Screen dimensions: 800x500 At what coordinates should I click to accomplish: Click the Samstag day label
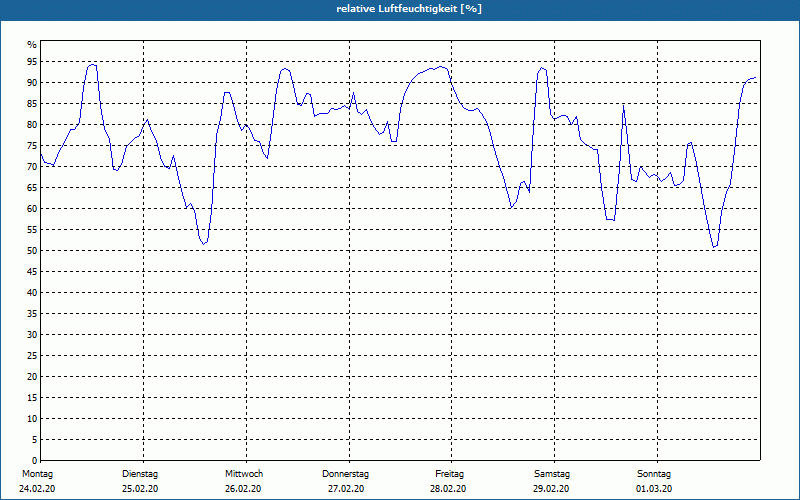[552, 474]
